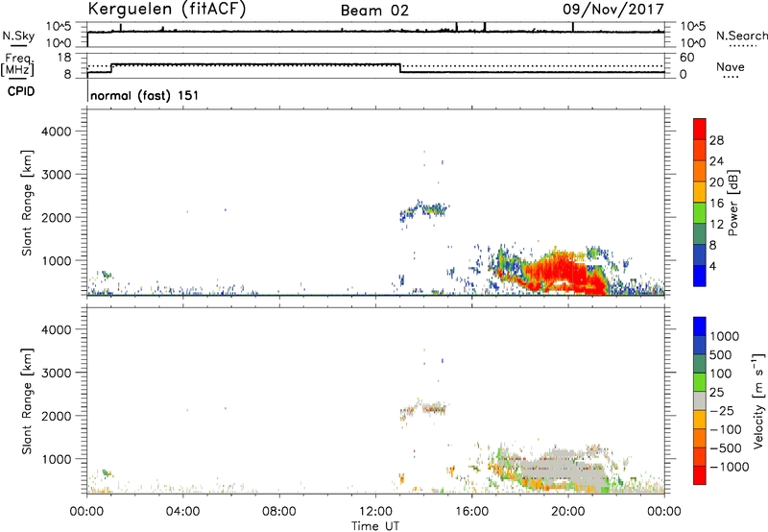Click the 'normal (fast) 151' text
Screen dimensions: 768x532
145,95
